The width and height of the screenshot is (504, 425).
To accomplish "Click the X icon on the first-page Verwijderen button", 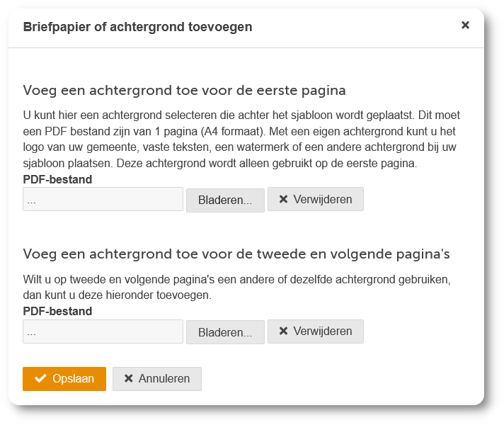I will (x=283, y=200).
